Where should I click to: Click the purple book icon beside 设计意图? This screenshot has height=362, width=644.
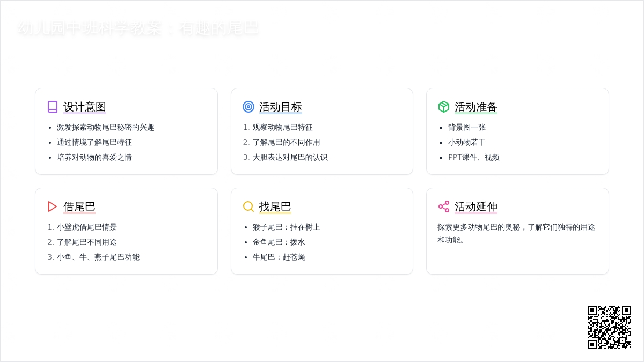53,107
